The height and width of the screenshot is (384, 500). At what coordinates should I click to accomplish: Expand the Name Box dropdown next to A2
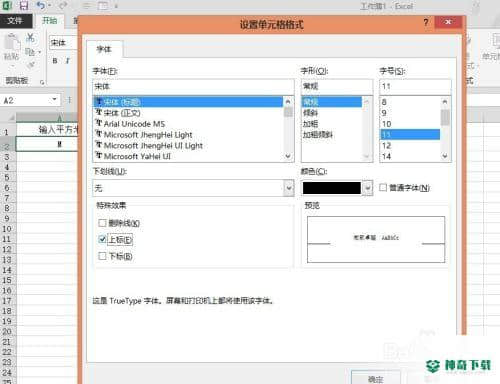(x=54, y=99)
